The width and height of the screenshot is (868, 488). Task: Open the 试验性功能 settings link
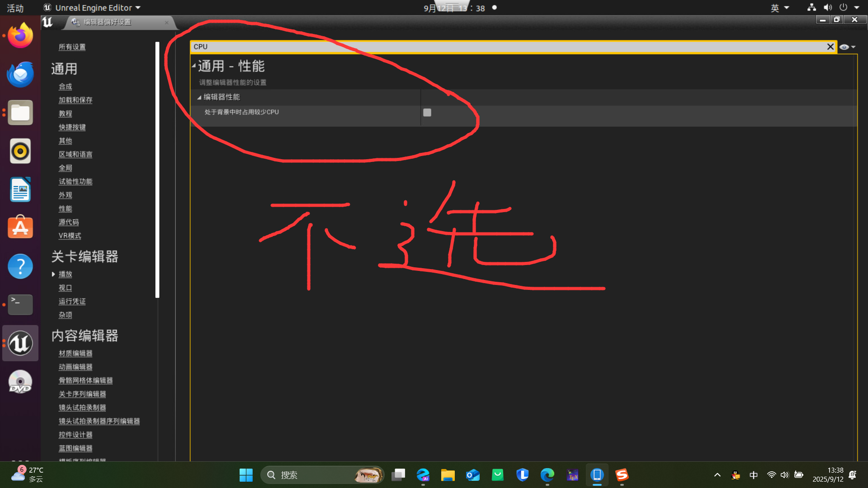tap(75, 181)
